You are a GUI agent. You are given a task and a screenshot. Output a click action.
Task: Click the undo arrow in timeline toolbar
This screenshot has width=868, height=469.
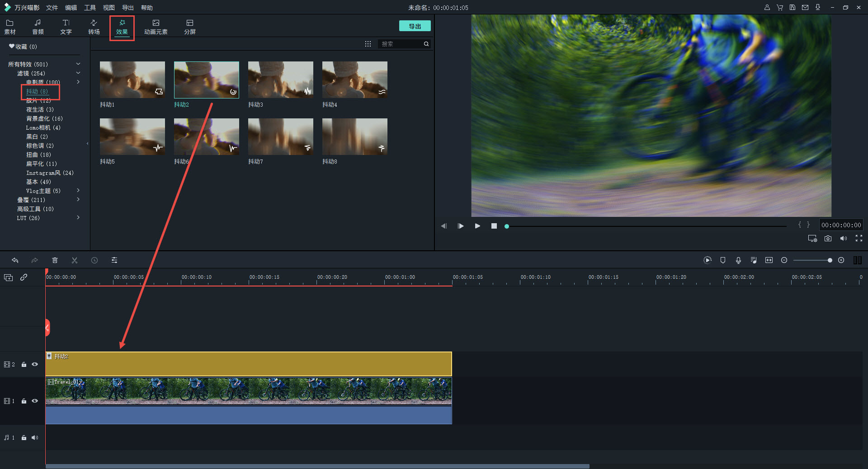[15, 260]
